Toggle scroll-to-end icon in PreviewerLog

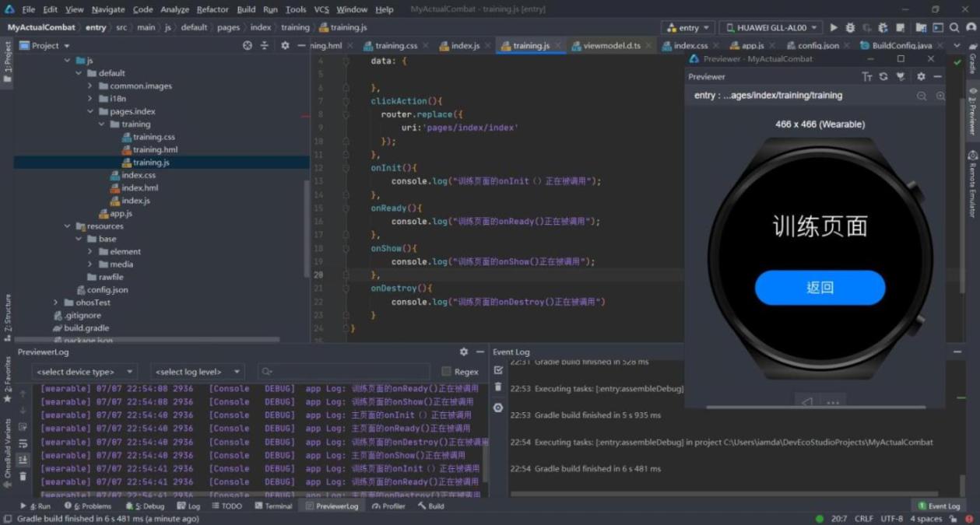23,460
